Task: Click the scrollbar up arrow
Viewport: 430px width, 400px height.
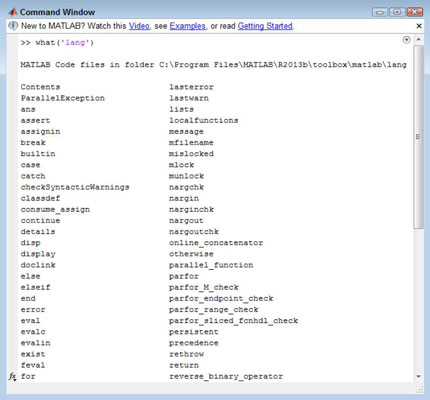Action: (418, 39)
